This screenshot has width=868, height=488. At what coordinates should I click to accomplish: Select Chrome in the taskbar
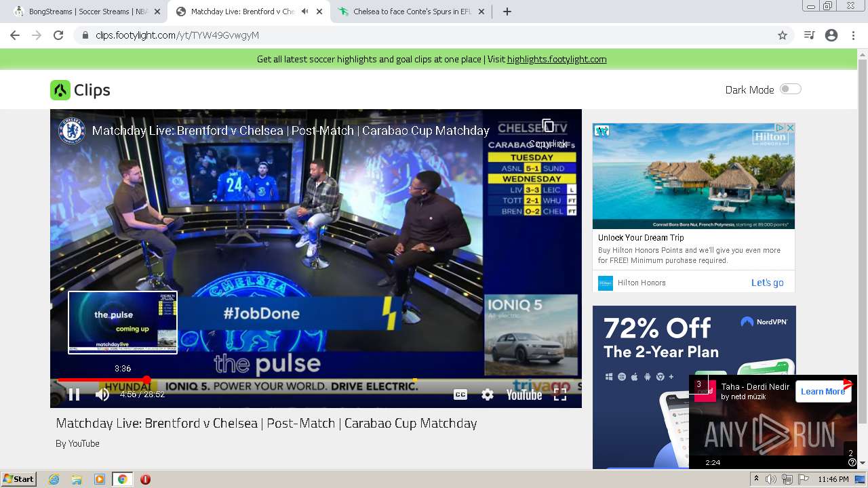tap(122, 479)
